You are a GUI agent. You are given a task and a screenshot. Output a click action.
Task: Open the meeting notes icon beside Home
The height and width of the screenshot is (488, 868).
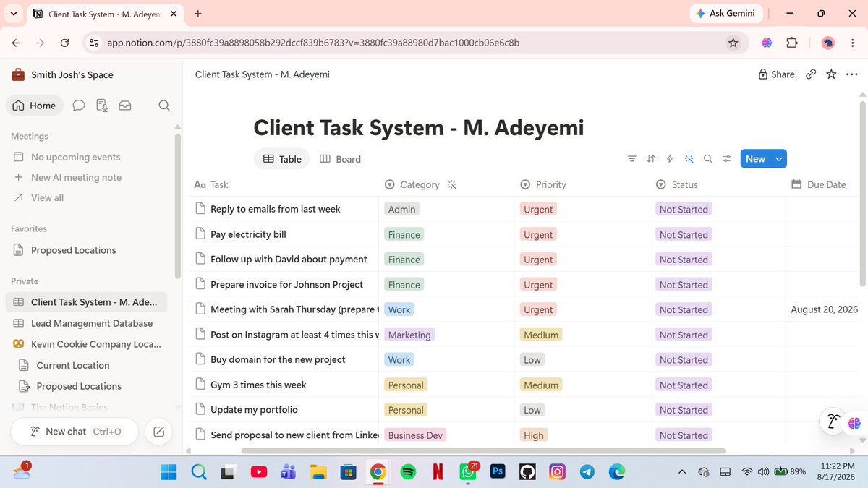(x=102, y=106)
